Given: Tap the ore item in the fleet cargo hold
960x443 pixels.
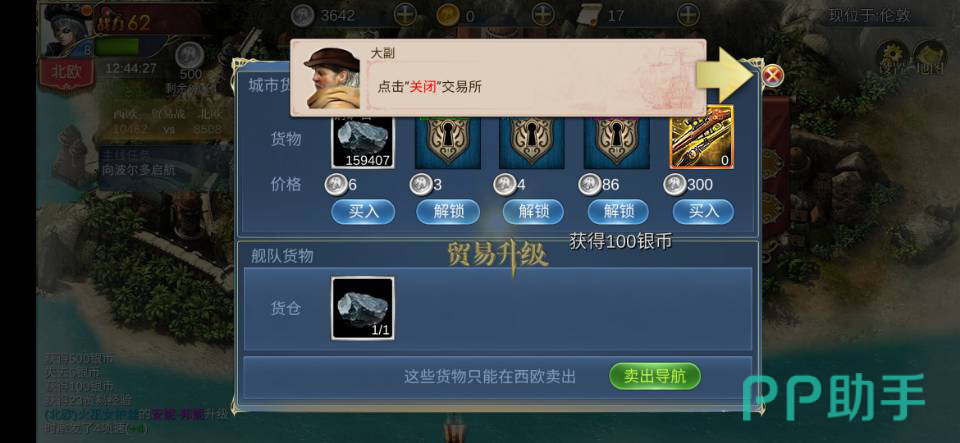Looking at the screenshot, I should [362, 308].
